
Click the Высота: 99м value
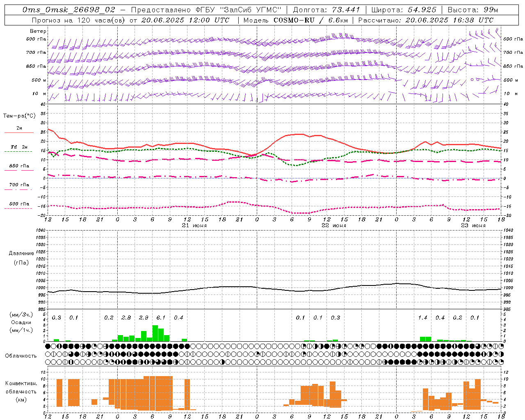[x=473, y=10]
